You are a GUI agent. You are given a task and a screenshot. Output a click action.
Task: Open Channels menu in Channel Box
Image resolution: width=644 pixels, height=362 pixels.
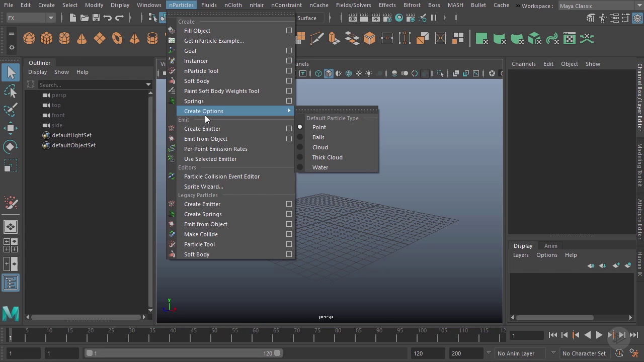523,64
